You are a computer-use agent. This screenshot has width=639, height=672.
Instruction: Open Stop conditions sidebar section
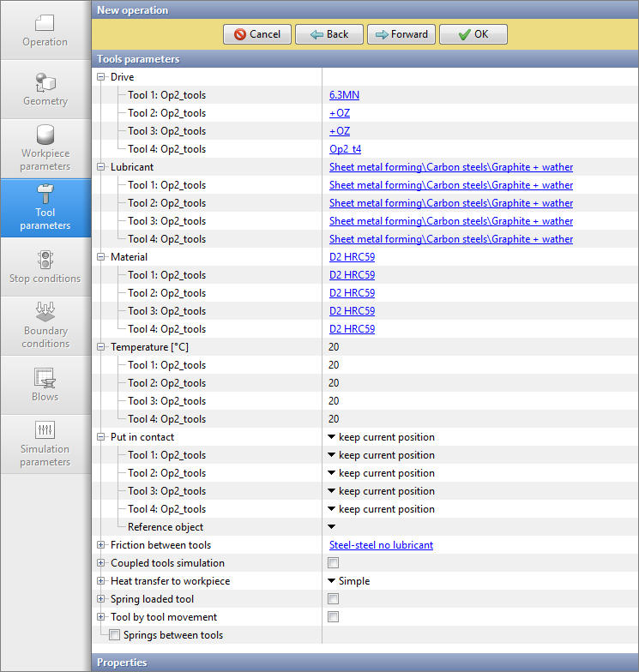[x=45, y=267]
